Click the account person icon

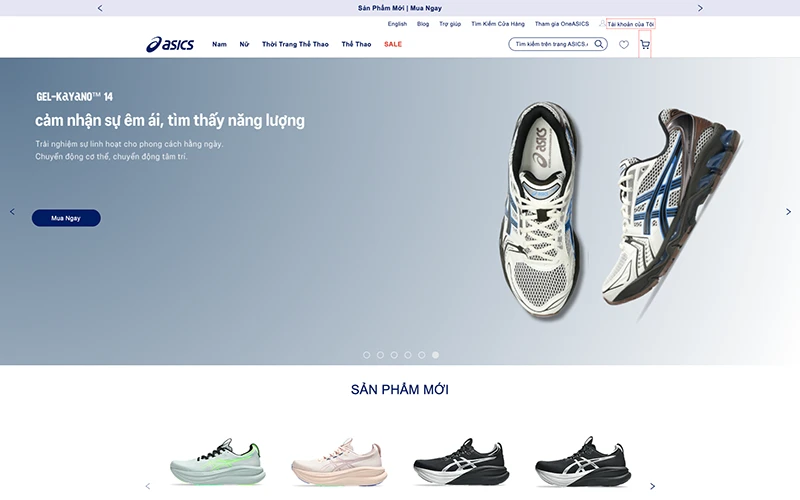coord(602,23)
